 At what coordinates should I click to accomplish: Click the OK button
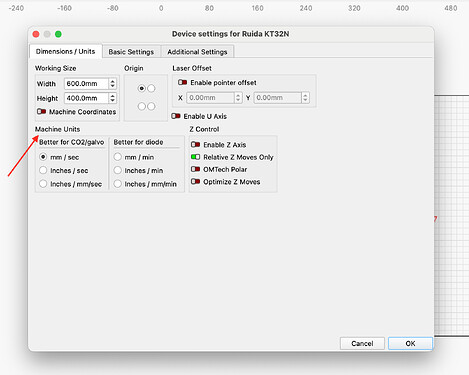410,343
